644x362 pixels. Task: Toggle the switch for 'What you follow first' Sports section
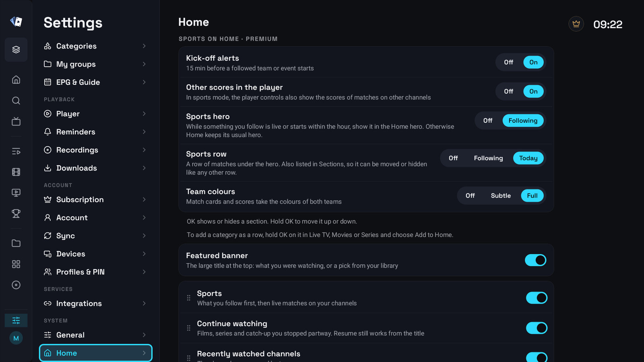pyautogui.click(x=537, y=298)
